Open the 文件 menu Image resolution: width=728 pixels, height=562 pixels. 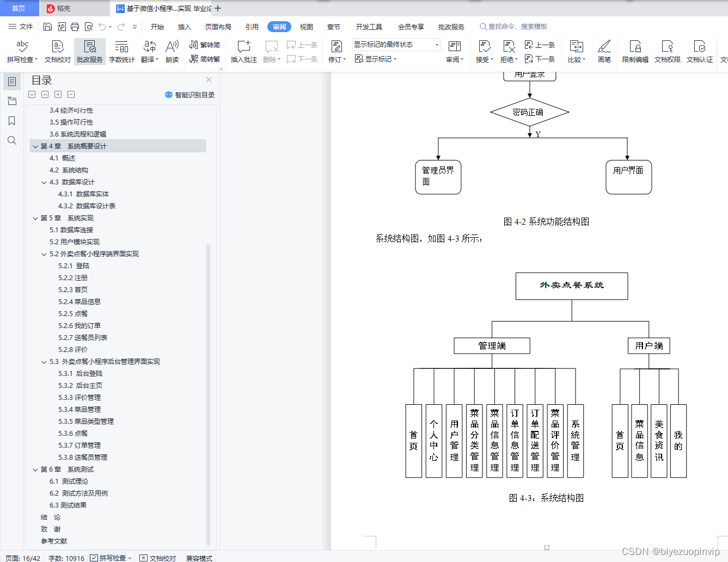[x=21, y=27]
